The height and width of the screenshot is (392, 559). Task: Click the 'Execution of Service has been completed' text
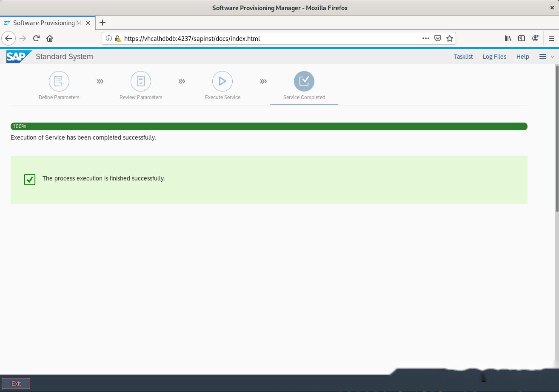click(x=83, y=137)
